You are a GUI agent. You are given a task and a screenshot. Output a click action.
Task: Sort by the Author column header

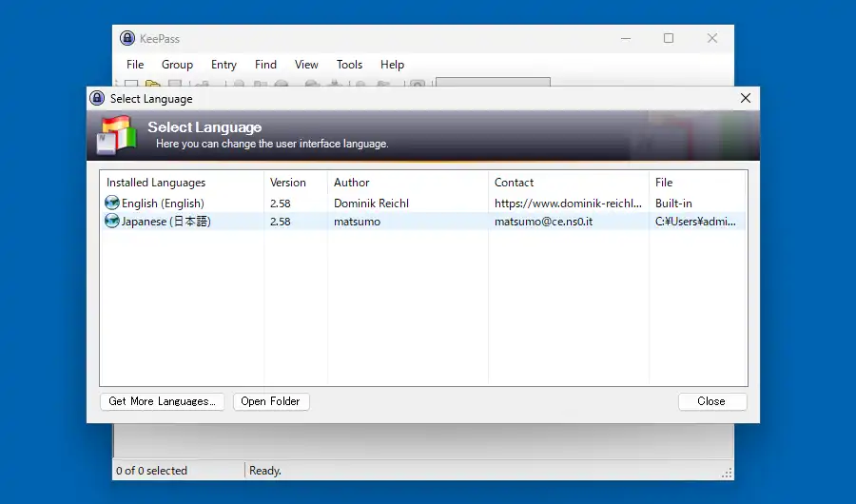[x=408, y=183]
